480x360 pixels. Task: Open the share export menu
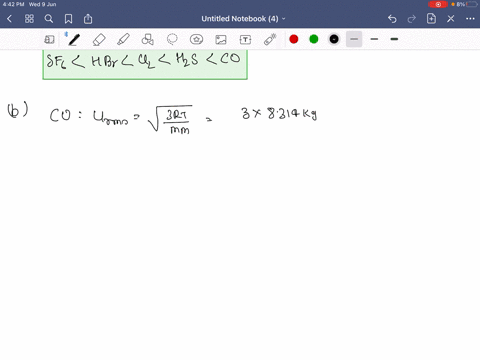[x=88, y=19]
